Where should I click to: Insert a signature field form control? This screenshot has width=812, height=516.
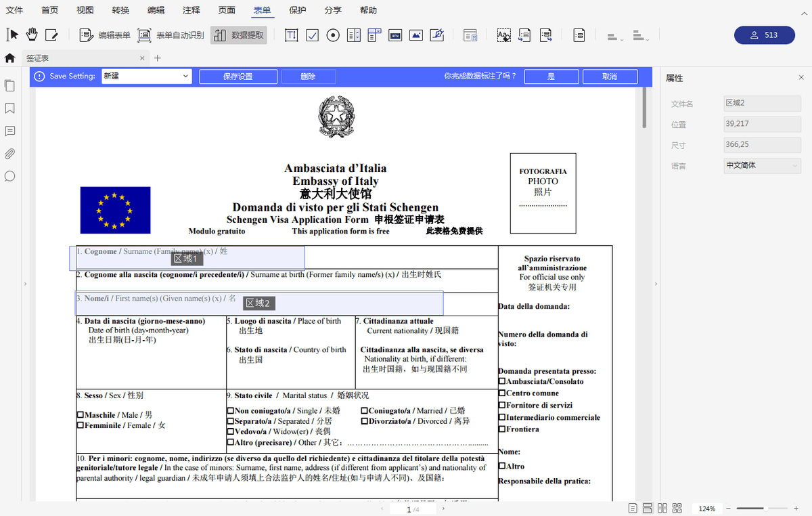point(437,35)
